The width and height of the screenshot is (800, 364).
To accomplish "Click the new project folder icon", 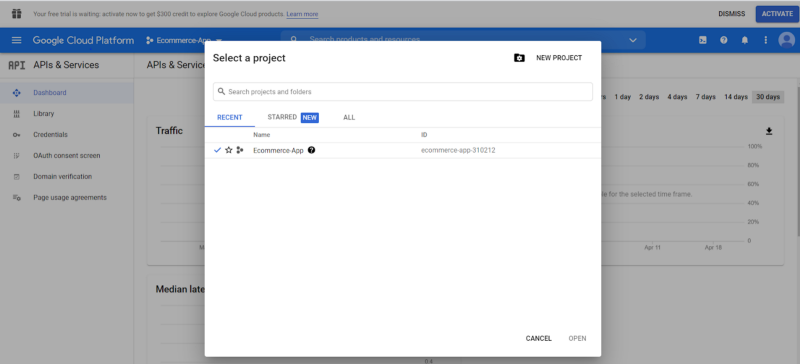I will click(x=519, y=58).
